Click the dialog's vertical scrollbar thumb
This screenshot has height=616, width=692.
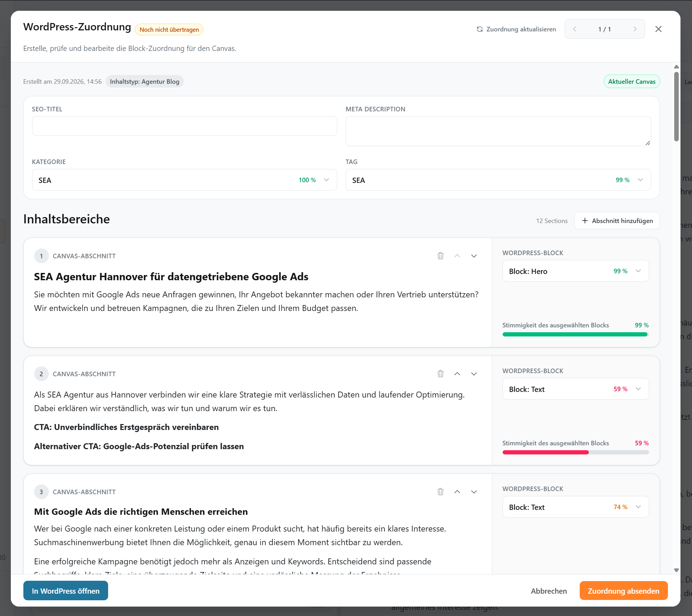click(x=676, y=106)
